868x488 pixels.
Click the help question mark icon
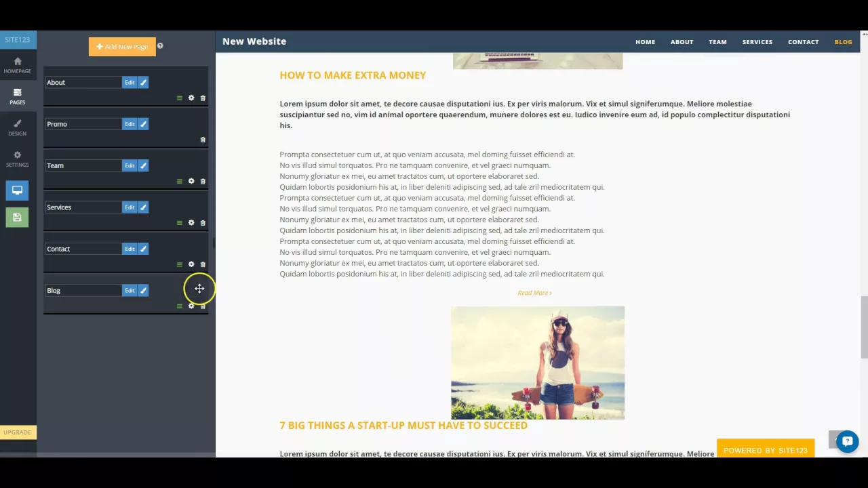[x=160, y=46]
